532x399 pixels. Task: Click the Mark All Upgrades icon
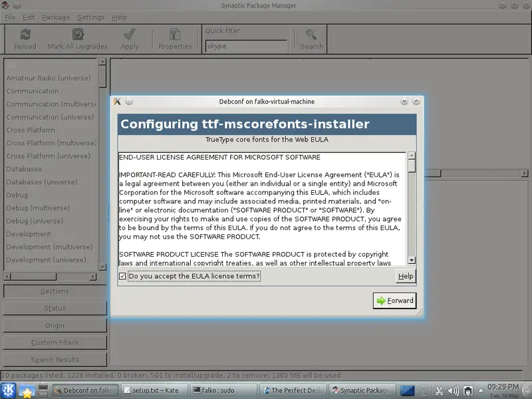point(78,35)
